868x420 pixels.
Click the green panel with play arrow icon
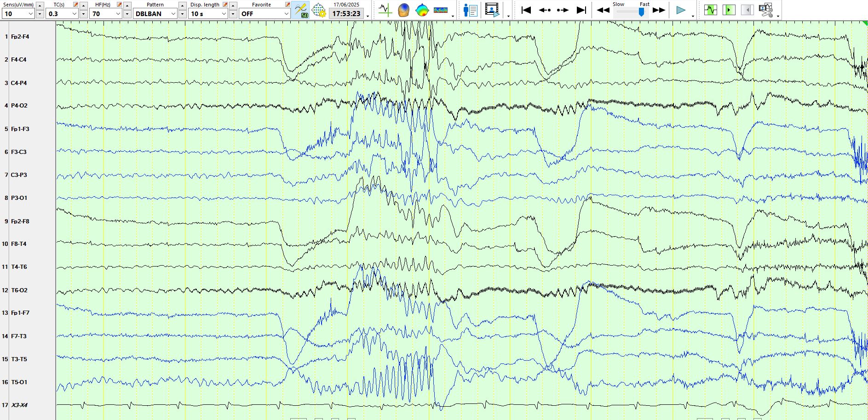coord(729,10)
